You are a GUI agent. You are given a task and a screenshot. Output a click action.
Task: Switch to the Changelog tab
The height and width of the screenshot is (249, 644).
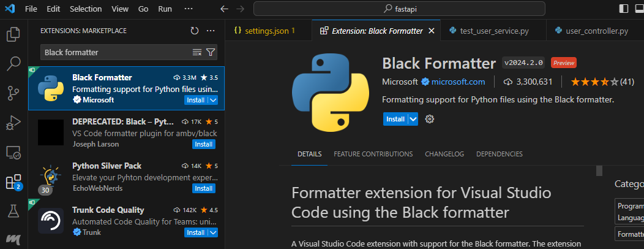444,154
